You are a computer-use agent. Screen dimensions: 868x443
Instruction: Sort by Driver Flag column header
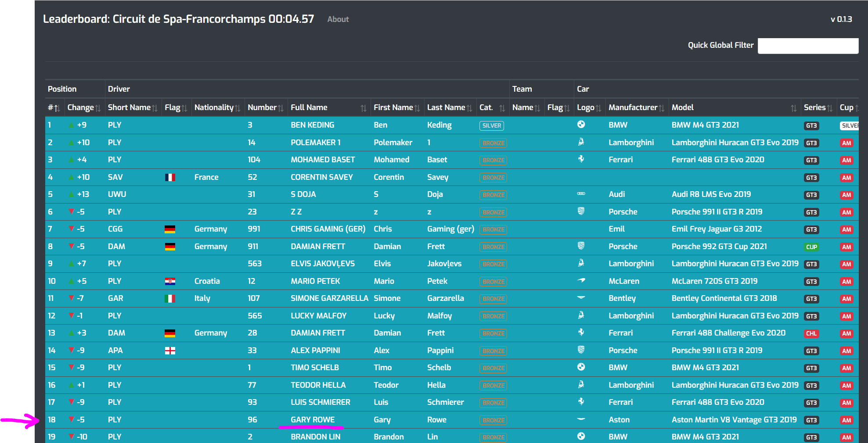tap(176, 107)
